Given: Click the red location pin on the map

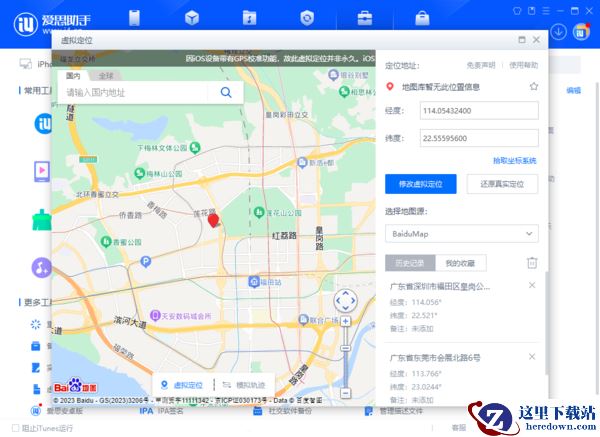Looking at the screenshot, I should tap(213, 221).
